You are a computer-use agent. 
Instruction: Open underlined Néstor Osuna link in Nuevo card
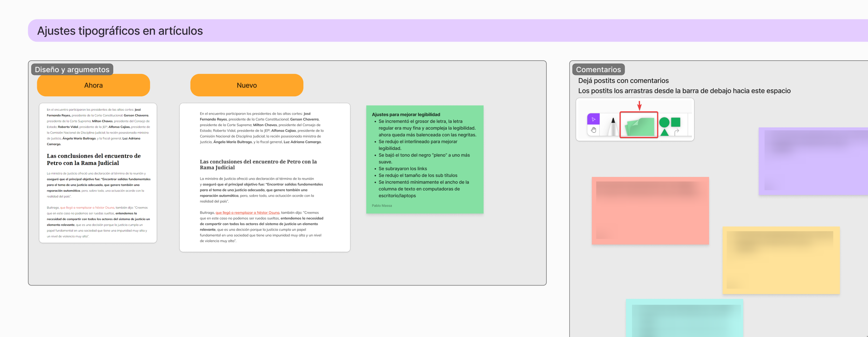247,213
